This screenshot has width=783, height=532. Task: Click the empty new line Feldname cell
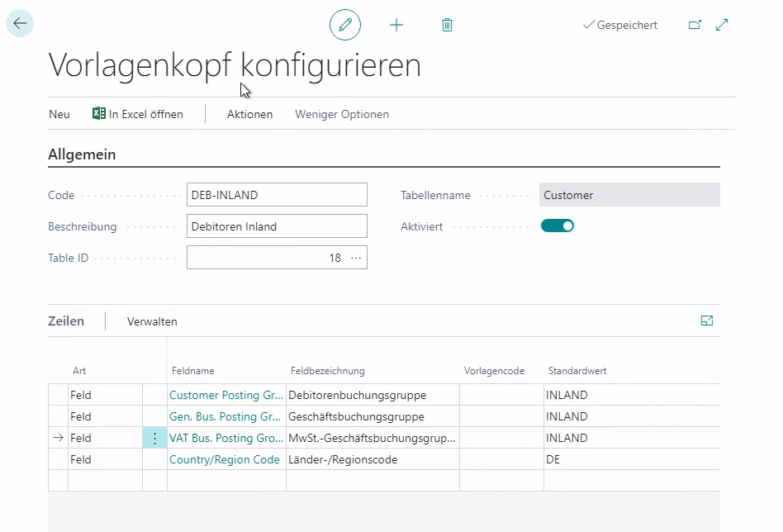click(226, 481)
